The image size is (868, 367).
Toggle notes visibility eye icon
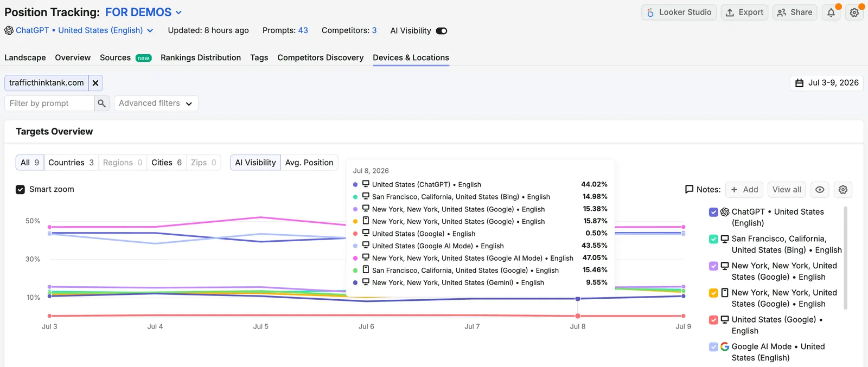point(820,189)
